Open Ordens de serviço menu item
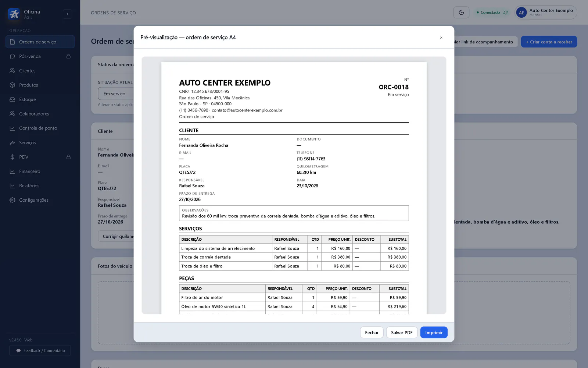588x368 pixels. click(40, 42)
